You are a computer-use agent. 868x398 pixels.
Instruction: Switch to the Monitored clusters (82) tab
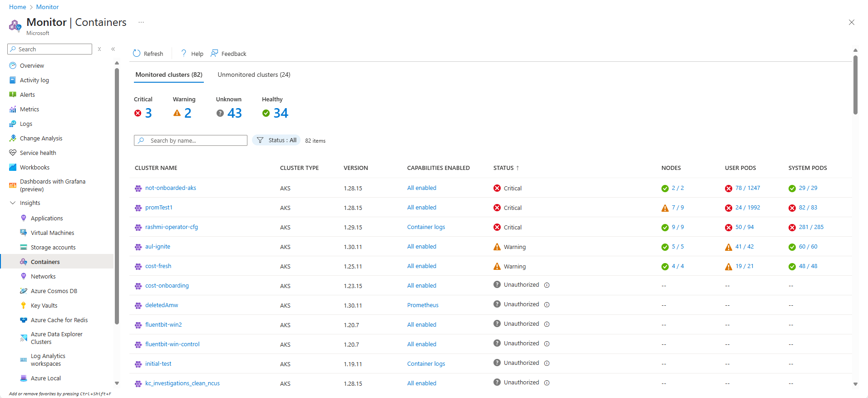(169, 75)
